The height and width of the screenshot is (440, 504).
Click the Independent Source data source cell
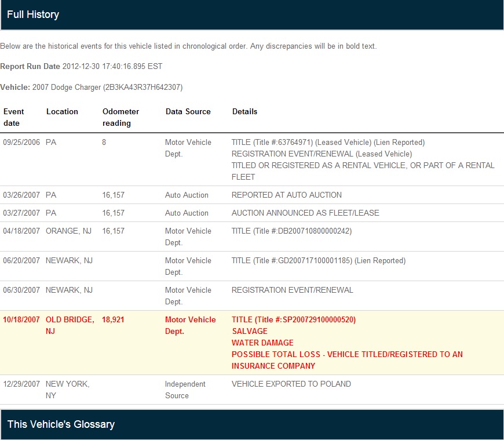(185, 390)
